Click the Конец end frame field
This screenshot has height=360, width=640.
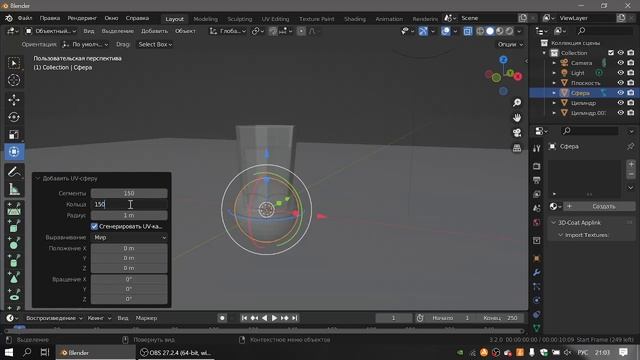(500, 318)
